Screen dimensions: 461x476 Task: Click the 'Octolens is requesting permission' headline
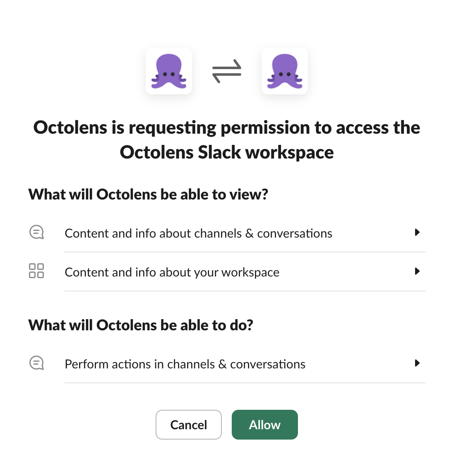[227, 127]
